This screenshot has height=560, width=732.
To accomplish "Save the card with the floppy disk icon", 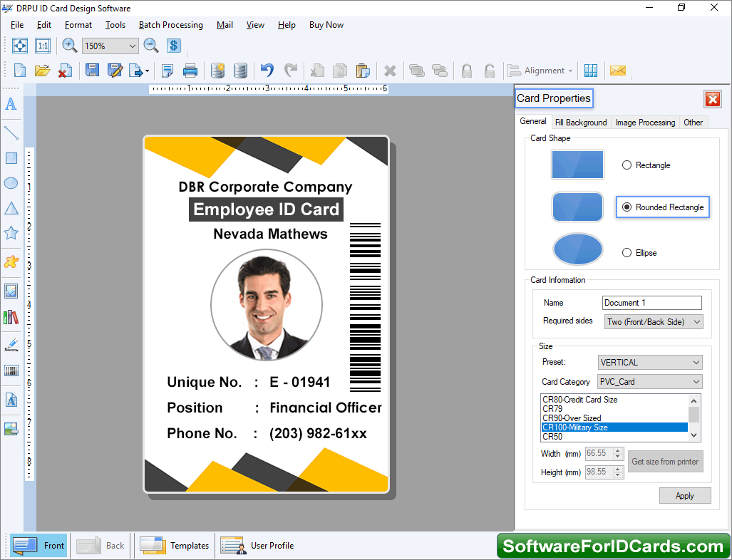I will 92,71.
